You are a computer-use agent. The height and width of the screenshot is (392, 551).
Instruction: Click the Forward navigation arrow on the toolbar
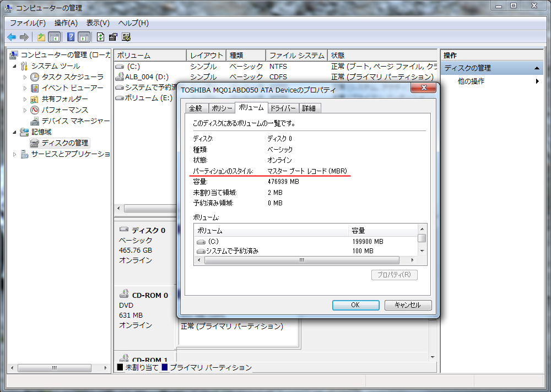pos(24,37)
